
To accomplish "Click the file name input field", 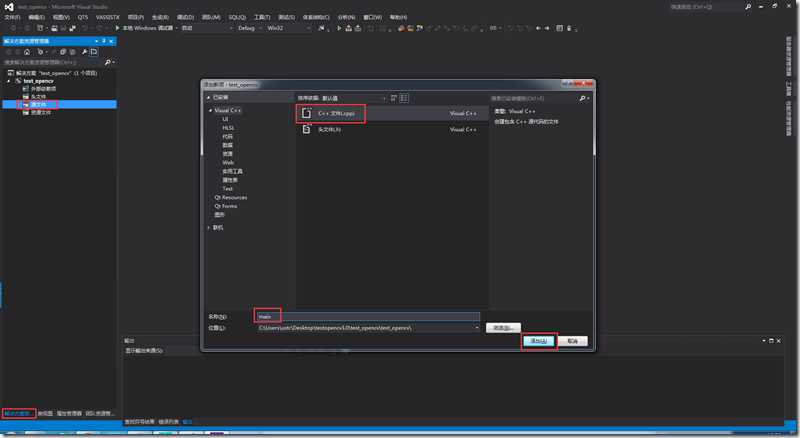I will tap(367, 317).
